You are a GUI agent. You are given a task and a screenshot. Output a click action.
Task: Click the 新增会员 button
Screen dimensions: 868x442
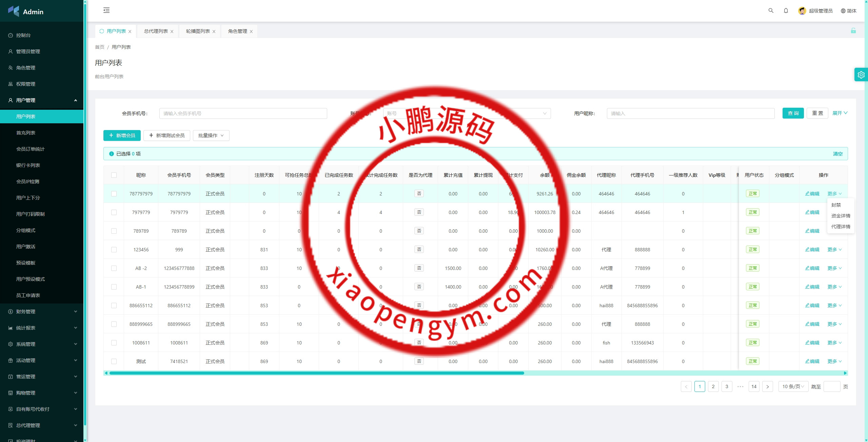click(x=122, y=135)
